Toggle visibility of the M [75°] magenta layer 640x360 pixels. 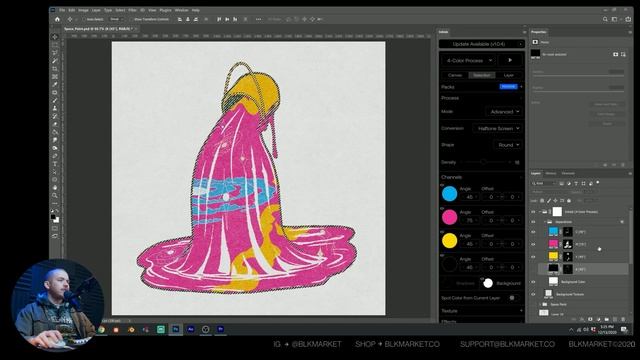533,244
